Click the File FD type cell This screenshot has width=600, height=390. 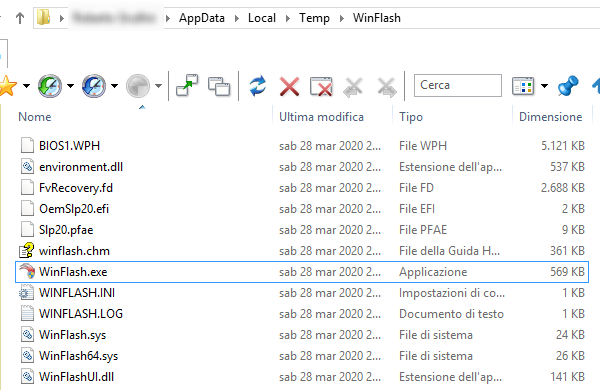click(416, 188)
